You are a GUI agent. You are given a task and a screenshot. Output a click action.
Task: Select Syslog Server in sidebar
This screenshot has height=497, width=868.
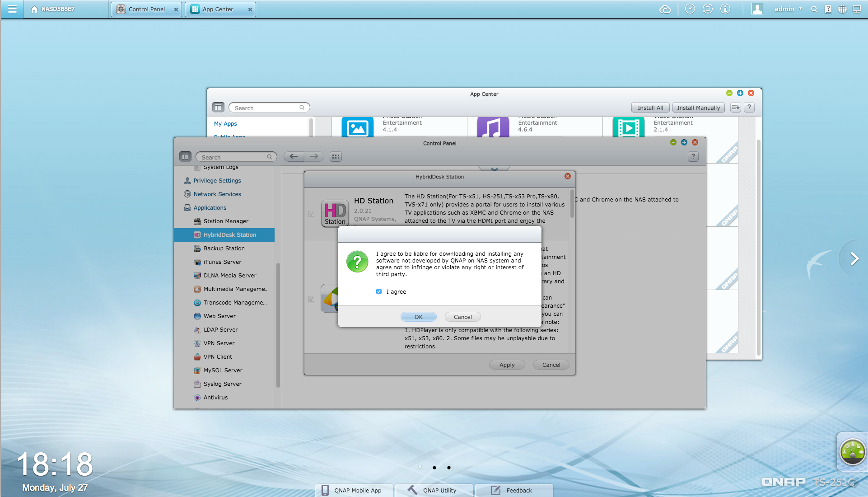coord(224,384)
